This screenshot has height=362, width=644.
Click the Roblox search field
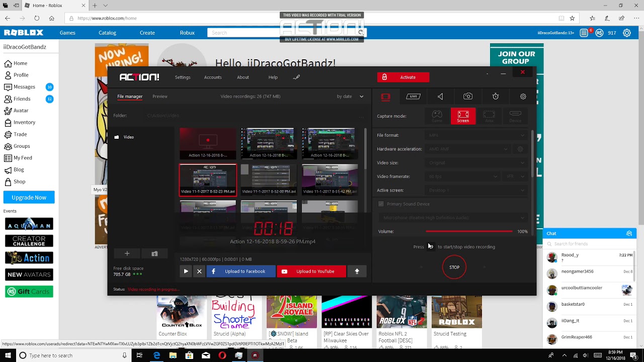pos(282,33)
